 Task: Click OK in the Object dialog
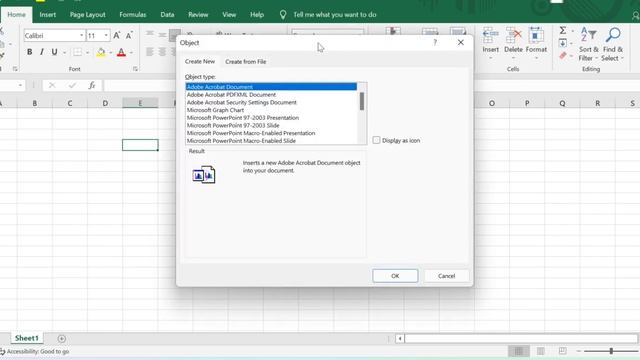click(395, 276)
